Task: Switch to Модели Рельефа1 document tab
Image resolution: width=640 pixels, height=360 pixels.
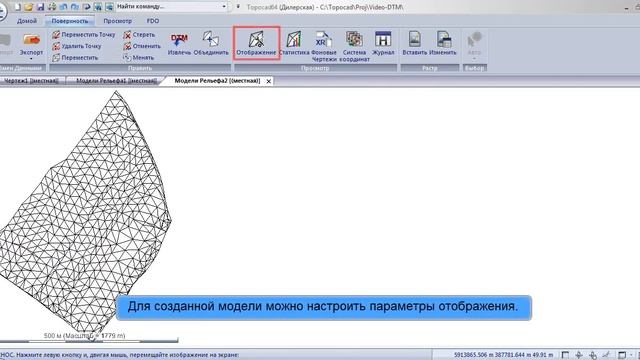Action: 116,81
